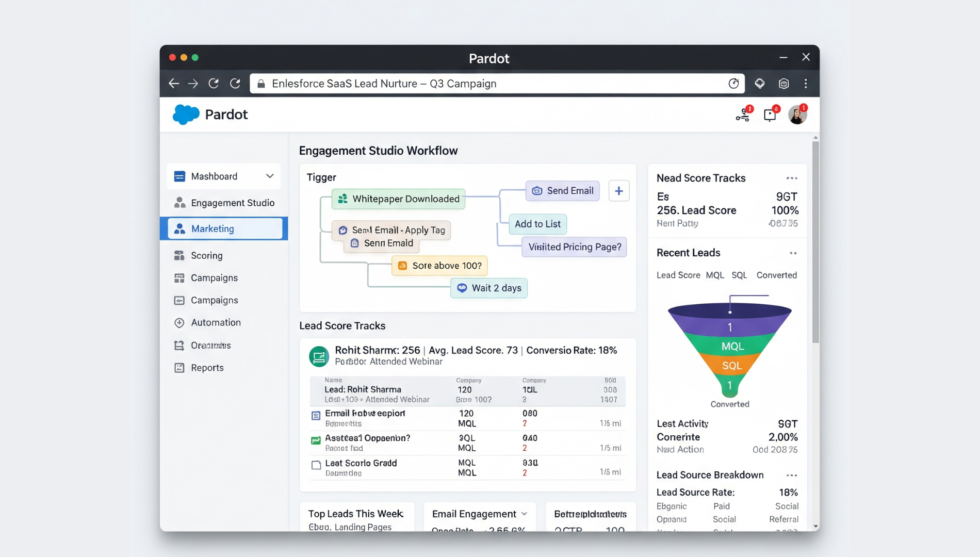Screen dimensions: 980x557
Task: Click the address bar campaign title field
Action: coord(497,84)
